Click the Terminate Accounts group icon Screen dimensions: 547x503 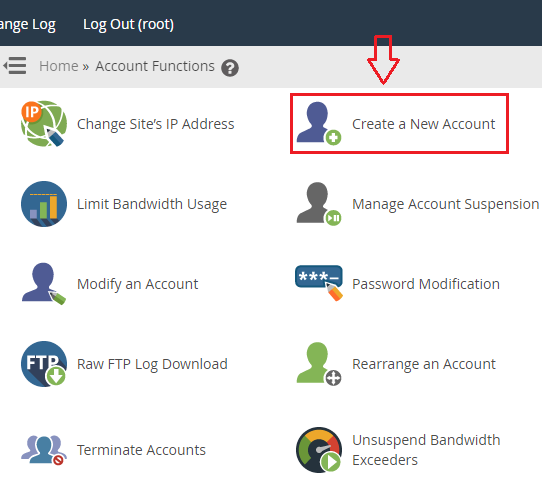[x=44, y=450]
